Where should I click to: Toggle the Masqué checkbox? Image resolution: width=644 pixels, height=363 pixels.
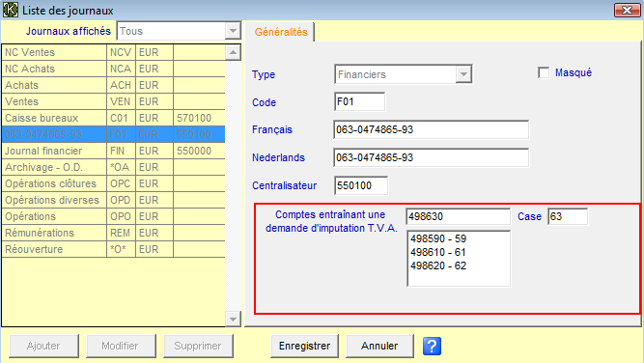click(544, 72)
